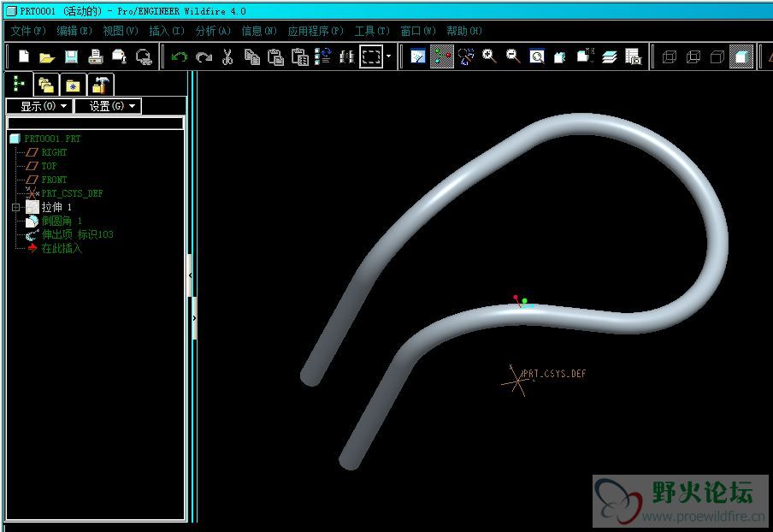This screenshot has width=773, height=532.
Task: Select the RIGHT datum plane
Action: click(54, 152)
